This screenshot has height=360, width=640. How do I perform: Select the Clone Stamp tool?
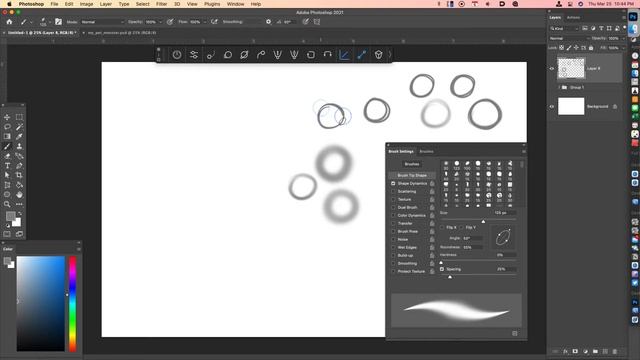(19, 147)
